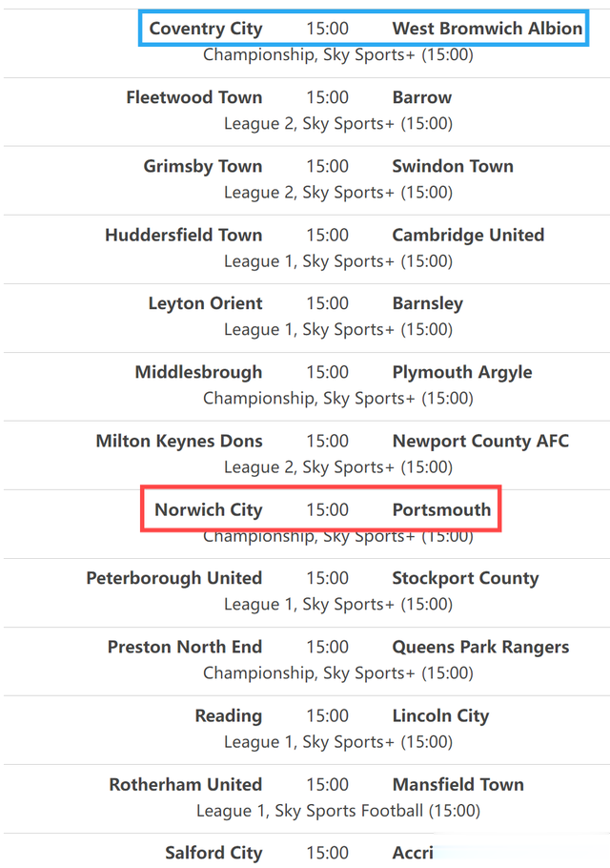Click the Reading vs Lincoln 15:00 kickoff time

[327, 715]
